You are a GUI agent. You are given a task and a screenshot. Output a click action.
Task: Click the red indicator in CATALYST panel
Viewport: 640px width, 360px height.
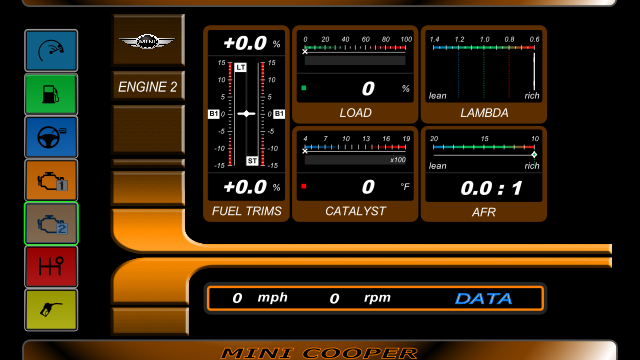point(304,187)
